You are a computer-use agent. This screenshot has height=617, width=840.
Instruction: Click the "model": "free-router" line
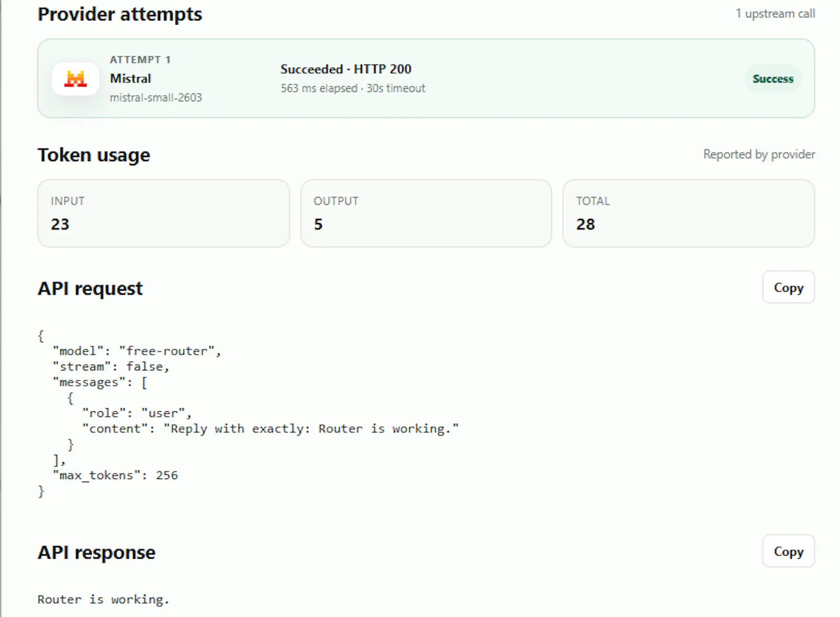pyautogui.click(x=137, y=351)
